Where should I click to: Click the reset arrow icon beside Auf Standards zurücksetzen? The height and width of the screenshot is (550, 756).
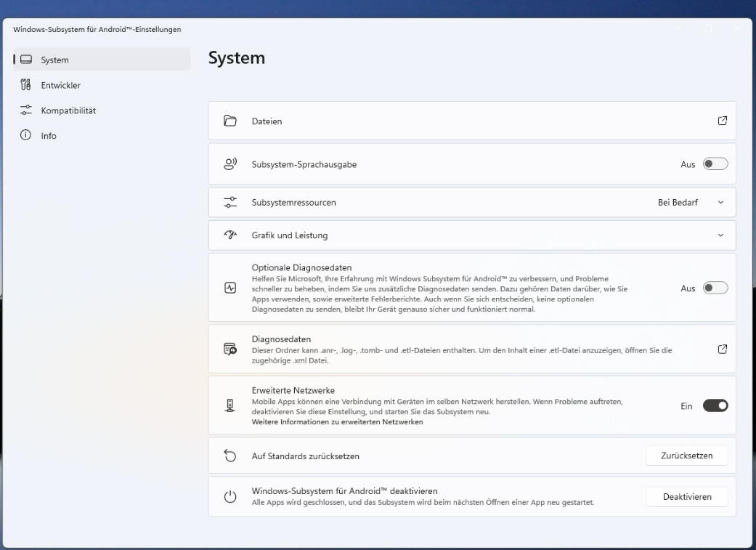point(229,456)
